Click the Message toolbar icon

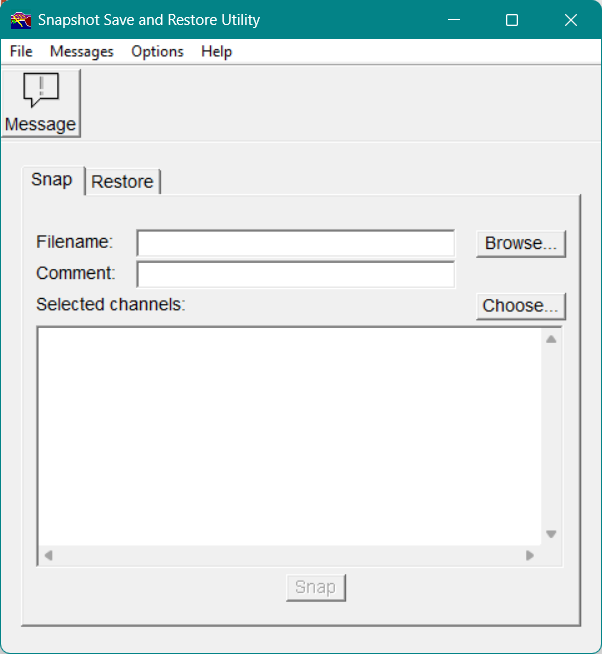pyautogui.click(x=40, y=103)
